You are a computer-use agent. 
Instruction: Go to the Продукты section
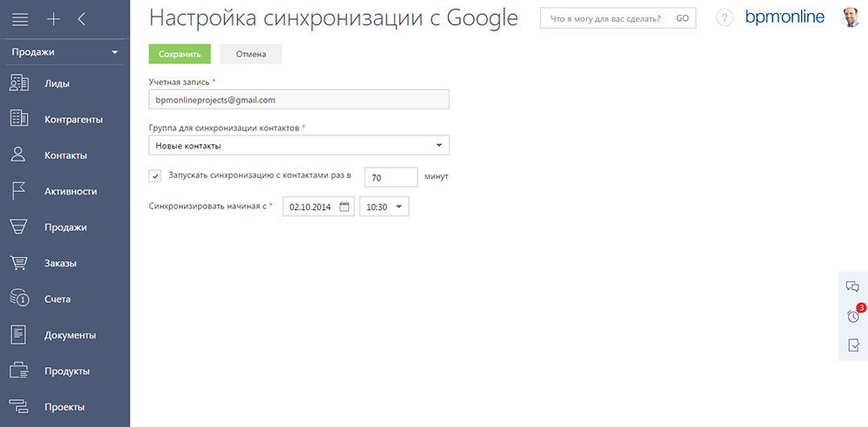click(x=67, y=371)
